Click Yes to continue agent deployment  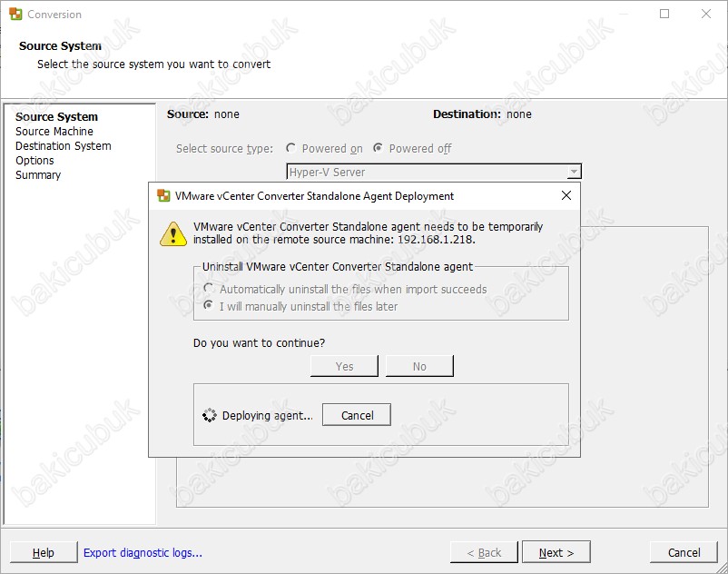coord(345,366)
